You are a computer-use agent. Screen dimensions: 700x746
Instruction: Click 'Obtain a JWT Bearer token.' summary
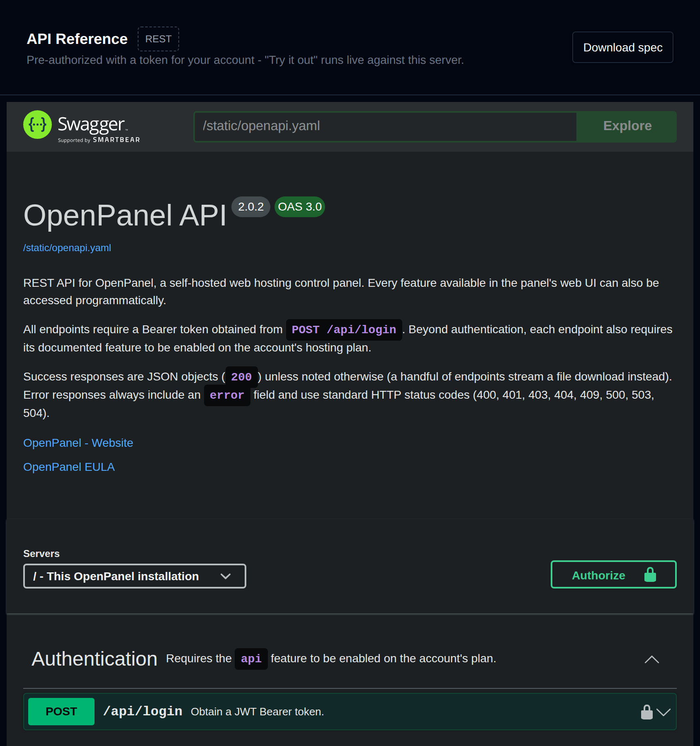click(258, 712)
